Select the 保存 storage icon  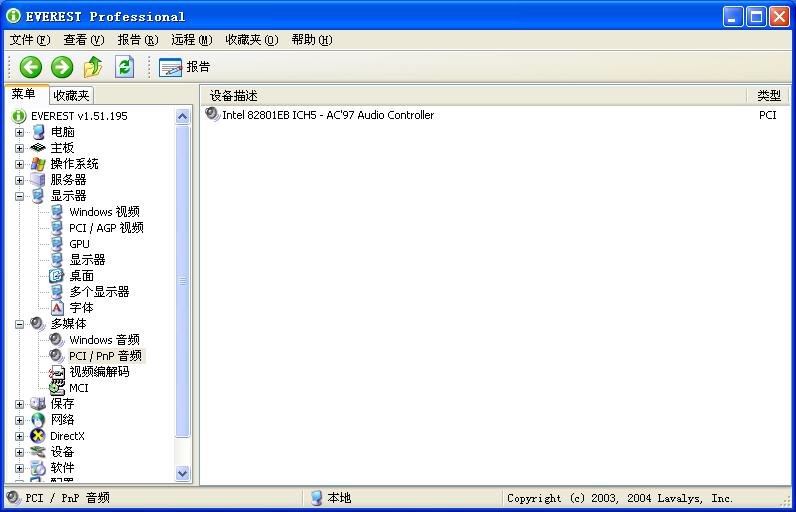pos(38,404)
